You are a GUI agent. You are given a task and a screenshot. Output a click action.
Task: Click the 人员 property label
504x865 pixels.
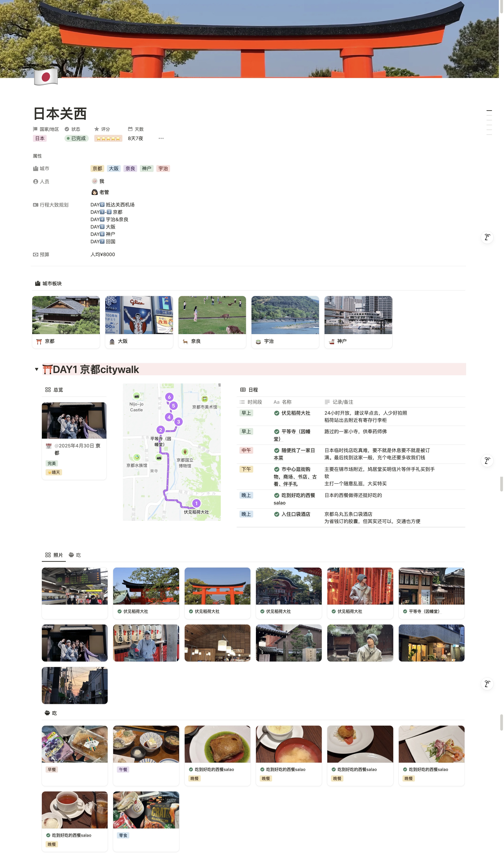point(41,182)
